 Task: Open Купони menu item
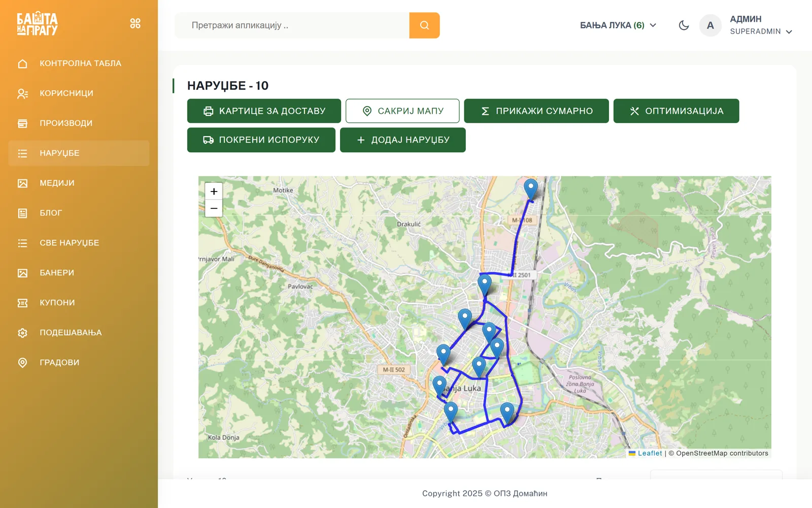[x=79, y=303]
